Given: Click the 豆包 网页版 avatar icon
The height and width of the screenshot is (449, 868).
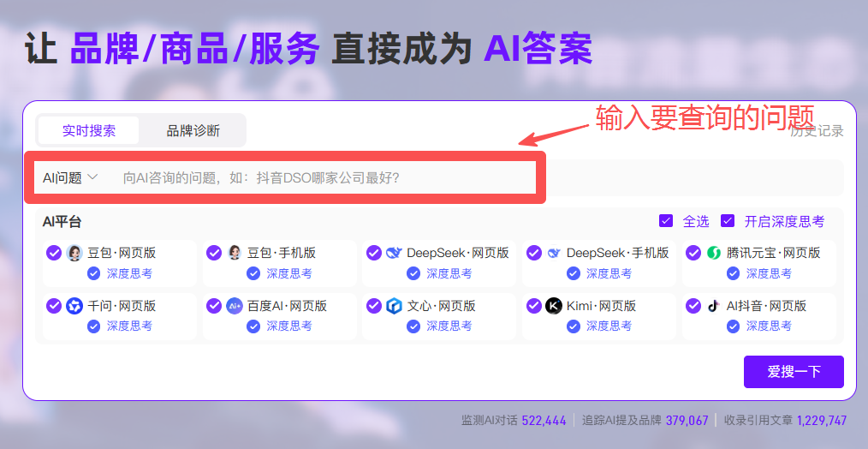Looking at the screenshot, I should (x=74, y=253).
